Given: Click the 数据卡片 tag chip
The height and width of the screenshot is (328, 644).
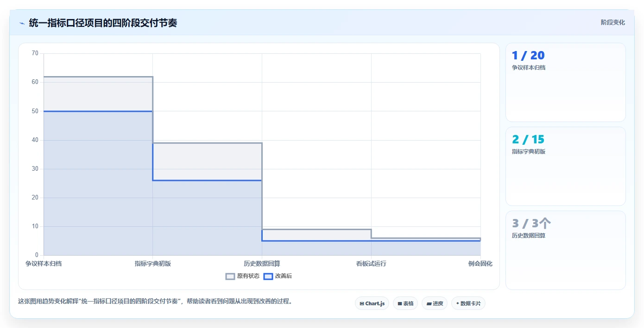Looking at the screenshot, I should [468, 303].
